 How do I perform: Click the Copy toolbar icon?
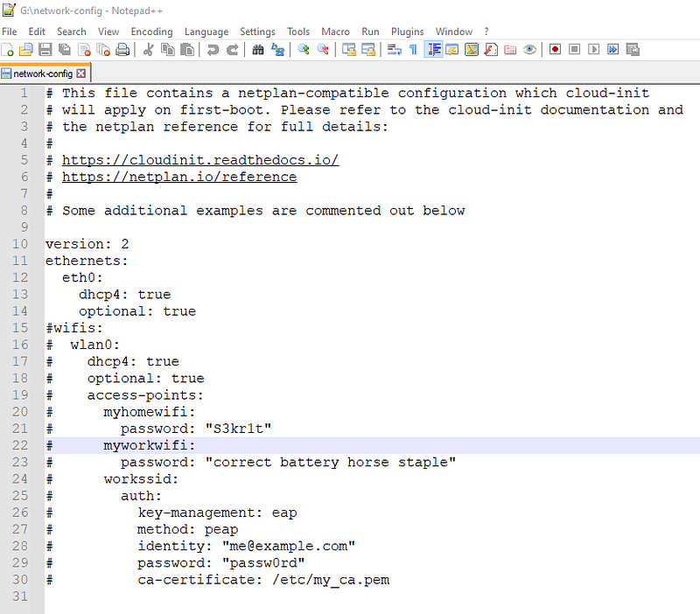(168, 50)
